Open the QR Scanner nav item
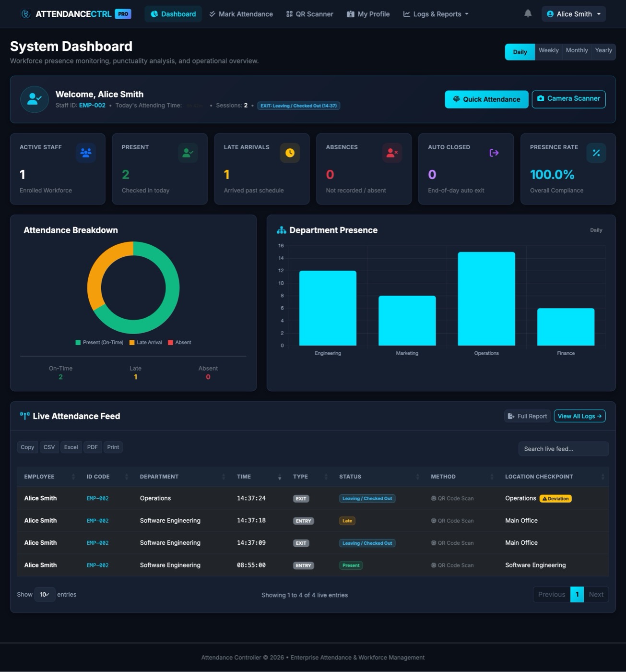 click(309, 14)
